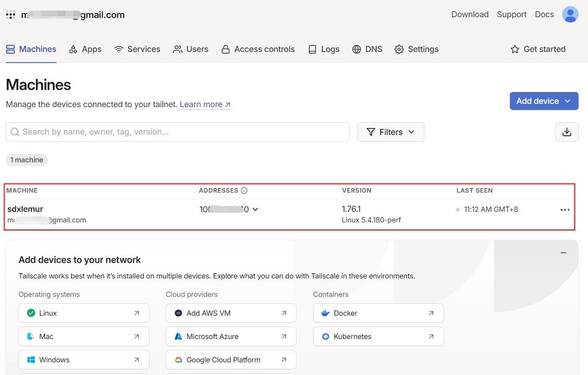Select the Linux 5.4.180-perf OS text

pyautogui.click(x=371, y=220)
